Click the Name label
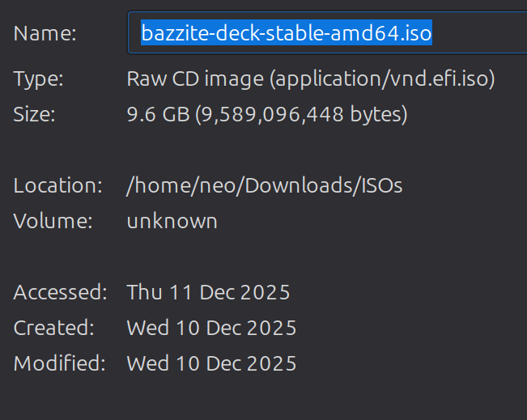The image size is (527, 420). (45, 33)
